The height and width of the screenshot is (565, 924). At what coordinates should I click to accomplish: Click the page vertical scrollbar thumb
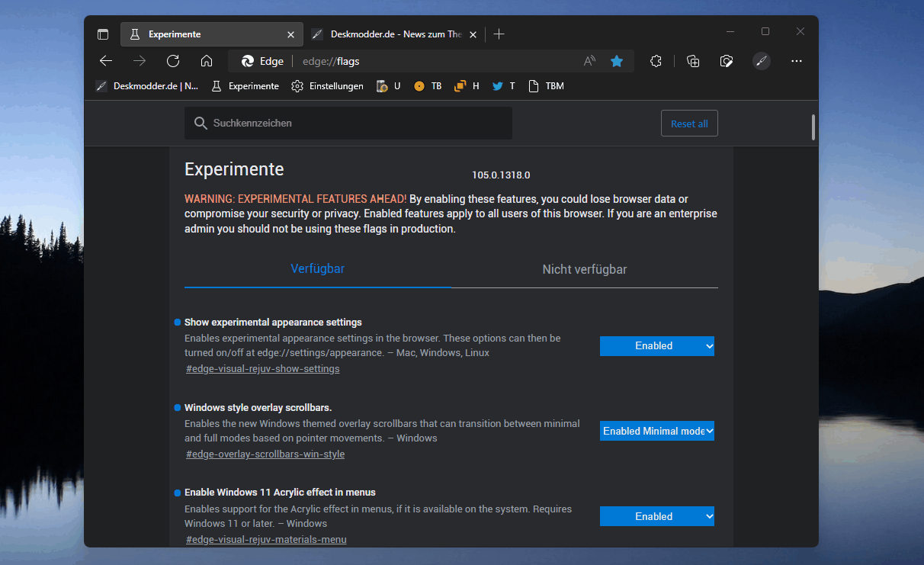(x=813, y=127)
